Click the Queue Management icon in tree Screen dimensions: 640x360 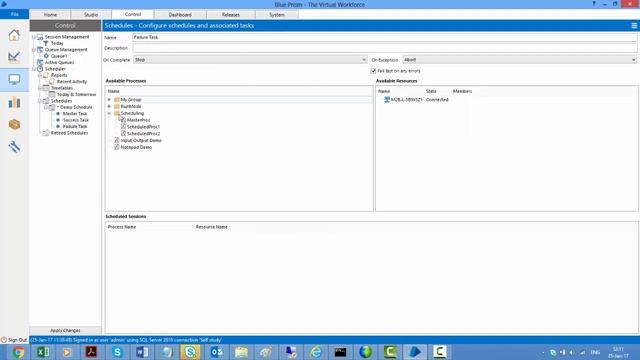tap(40, 50)
